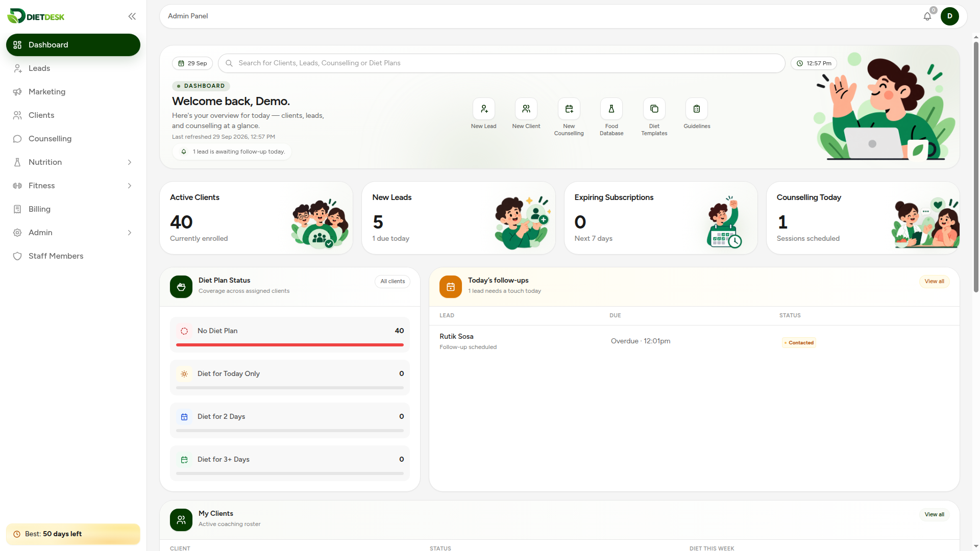Focus the clients and leads search field
The height and width of the screenshot is (551, 980).
pos(501,63)
